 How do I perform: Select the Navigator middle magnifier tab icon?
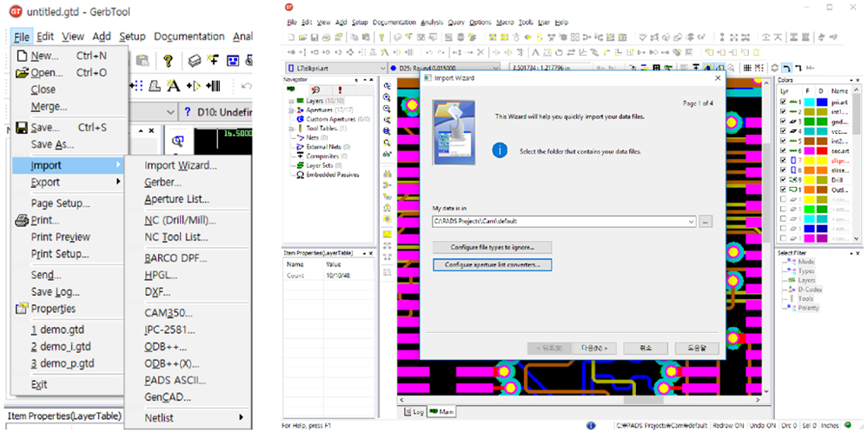point(315,90)
